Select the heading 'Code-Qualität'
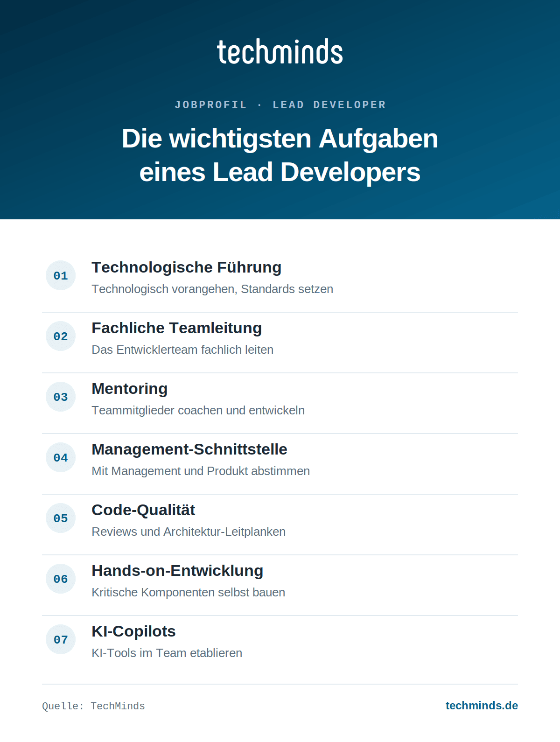Viewport: 560px width, 742px height. click(143, 510)
